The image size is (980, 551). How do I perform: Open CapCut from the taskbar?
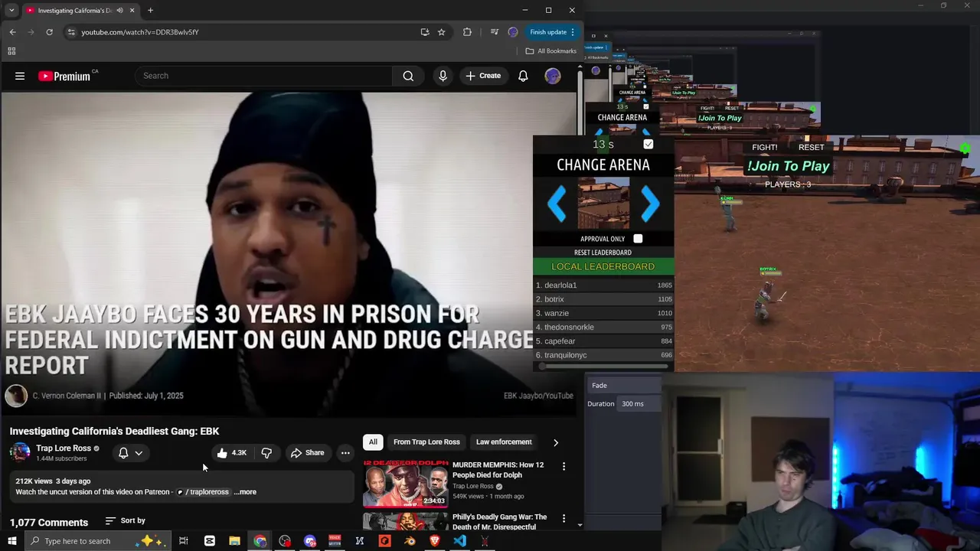(x=210, y=541)
